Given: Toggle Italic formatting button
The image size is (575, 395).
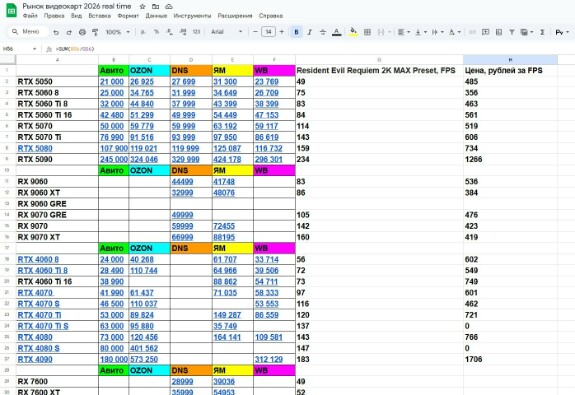Looking at the screenshot, I should tap(310, 32).
